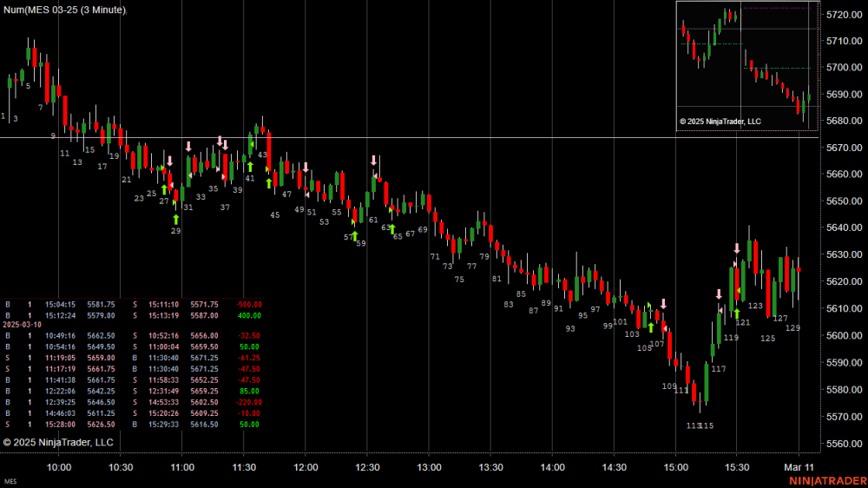Select green up arrow between bar labels 57 and 59

click(355, 235)
